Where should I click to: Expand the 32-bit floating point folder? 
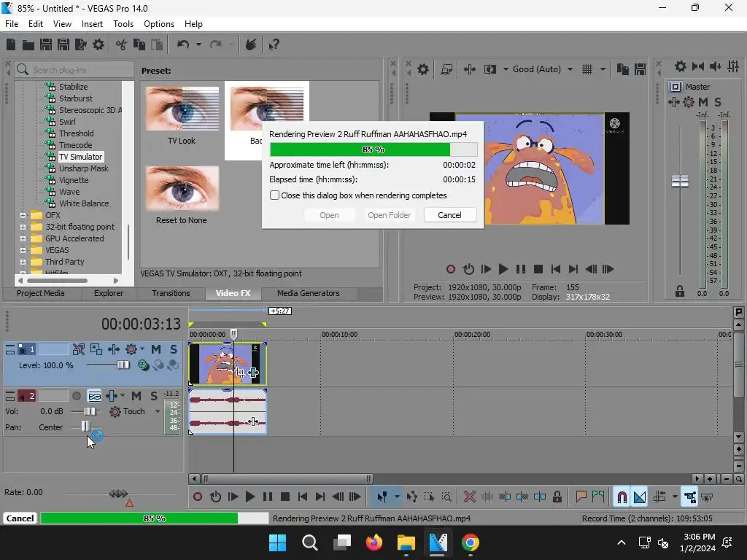(23, 227)
